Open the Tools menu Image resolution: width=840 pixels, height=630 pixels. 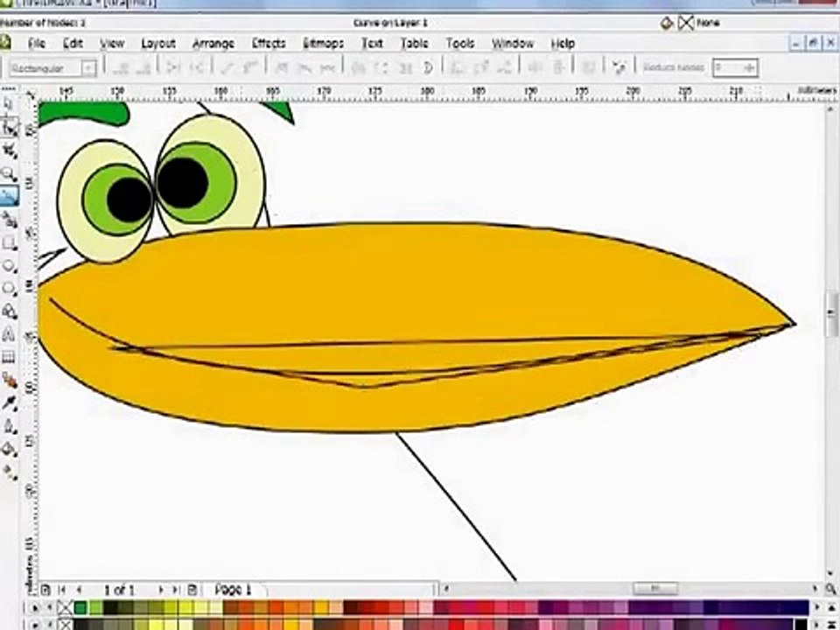pos(460,44)
